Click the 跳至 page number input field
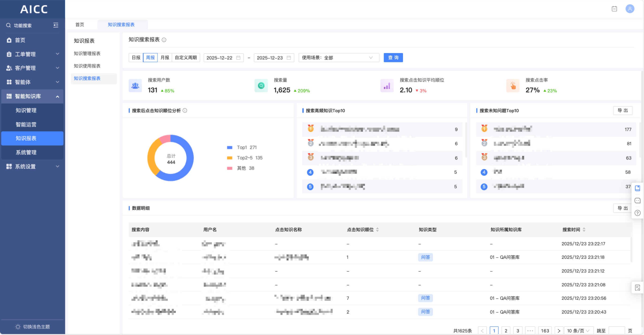The height and width of the screenshot is (335, 644). point(616,331)
